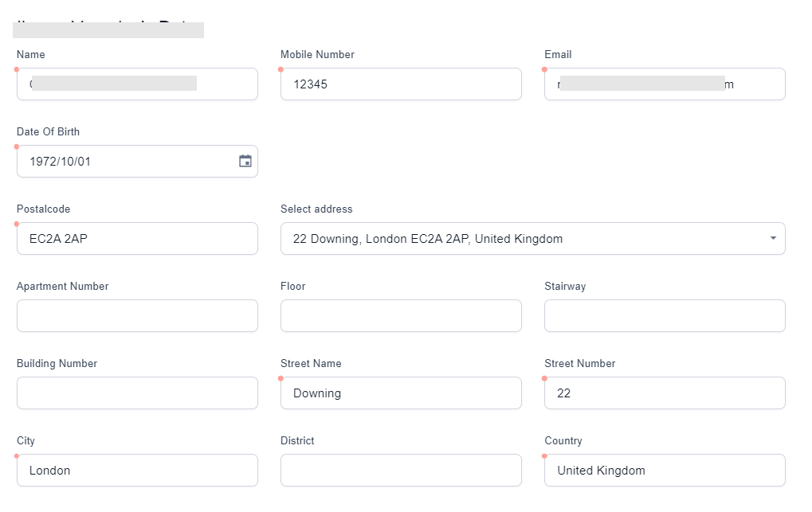Click the Date Of Birth label

48,132
